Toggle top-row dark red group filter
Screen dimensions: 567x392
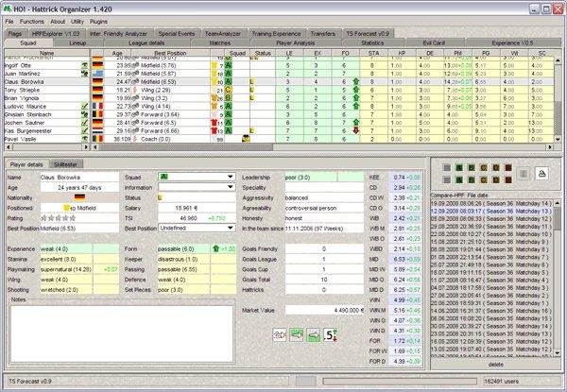coord(508,167)
